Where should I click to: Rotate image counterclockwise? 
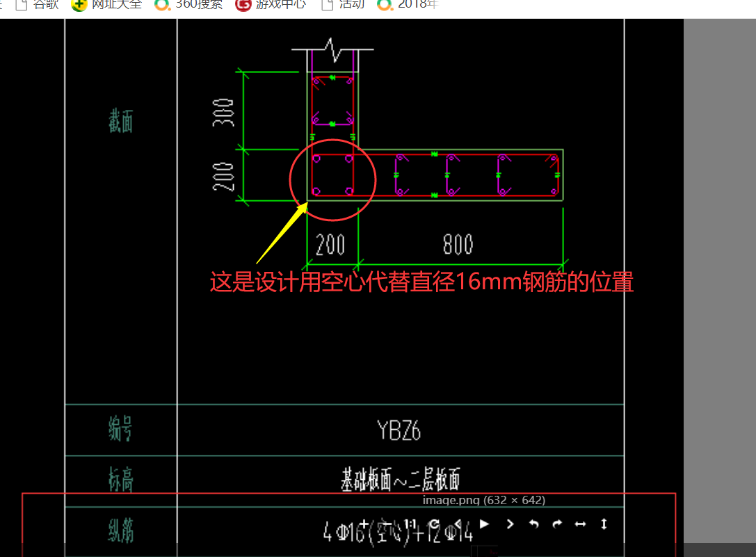point(533,524)
